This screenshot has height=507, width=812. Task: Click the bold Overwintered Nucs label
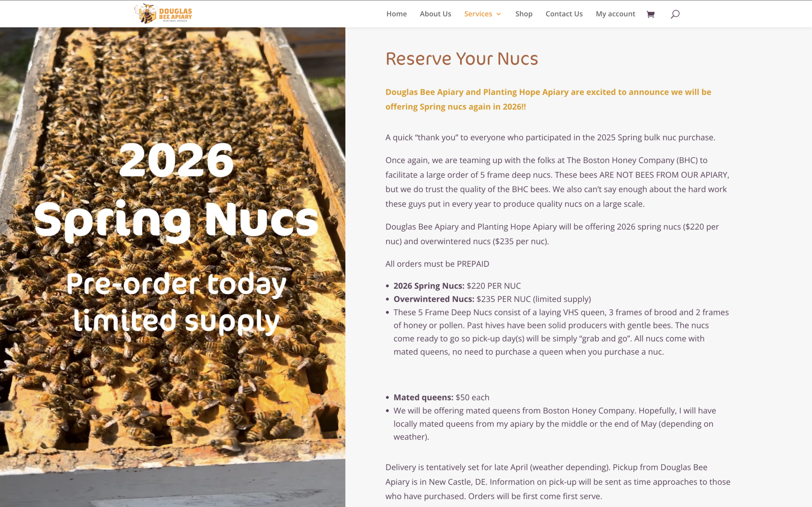pyautogui.click(x=434, y=299)
